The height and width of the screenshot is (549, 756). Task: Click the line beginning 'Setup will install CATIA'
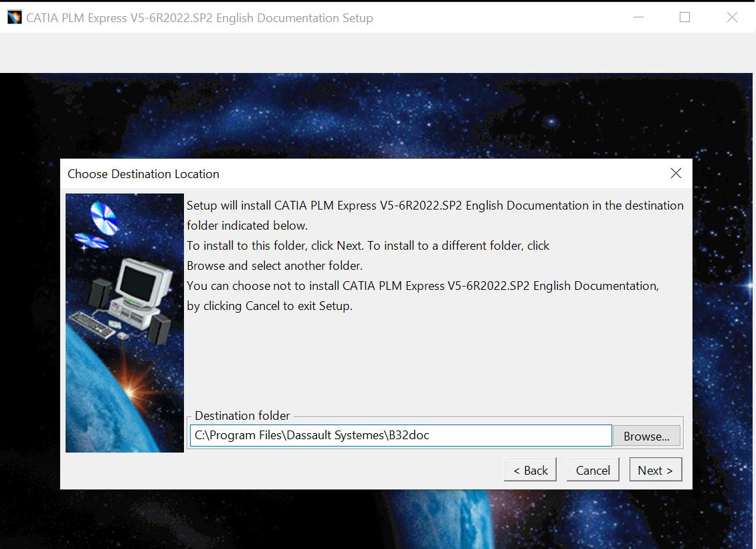(x=435, y=206)
